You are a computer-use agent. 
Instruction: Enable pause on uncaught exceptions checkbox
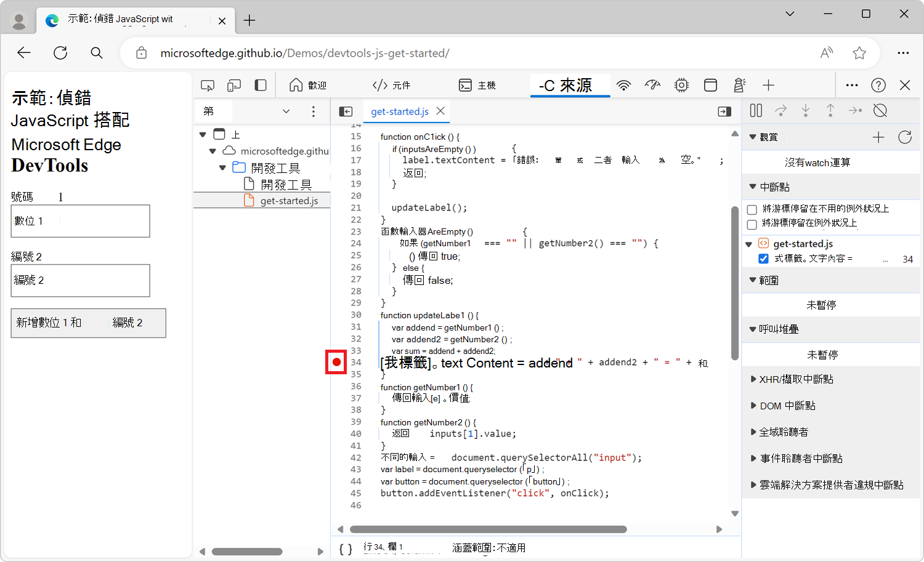[x=752, y=209]
